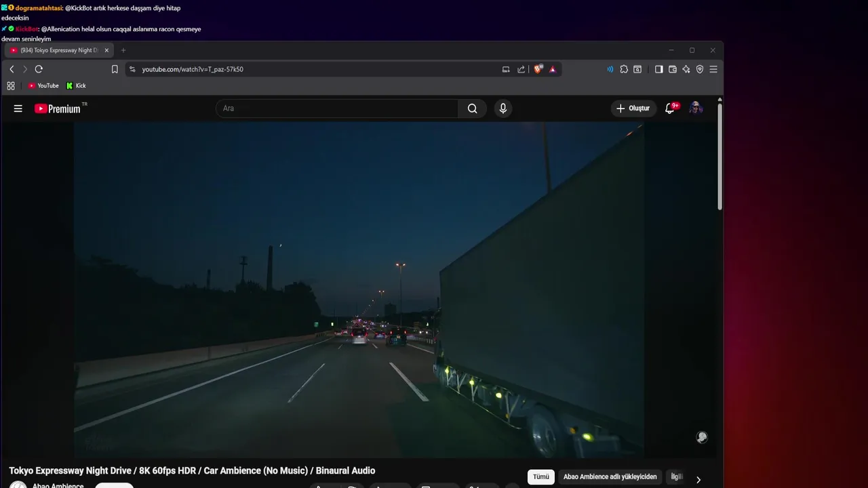Open a new browser tab
The image size is (868, 488).
[123, 50]
